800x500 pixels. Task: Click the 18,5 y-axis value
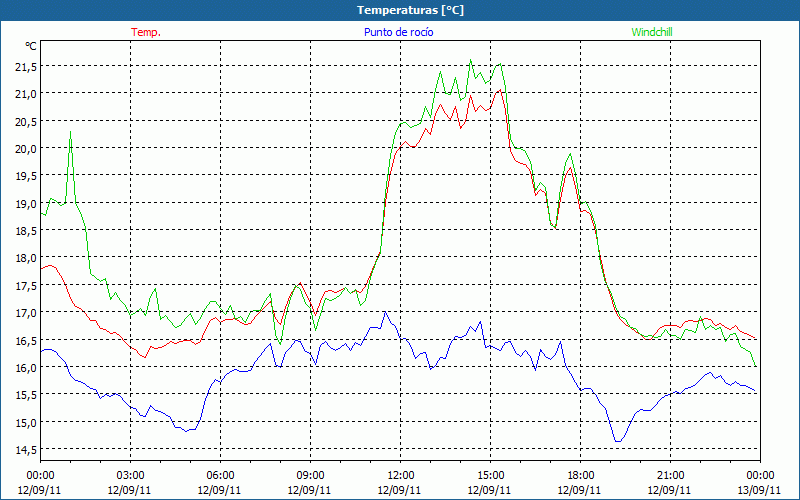click(x=26, y=231)
